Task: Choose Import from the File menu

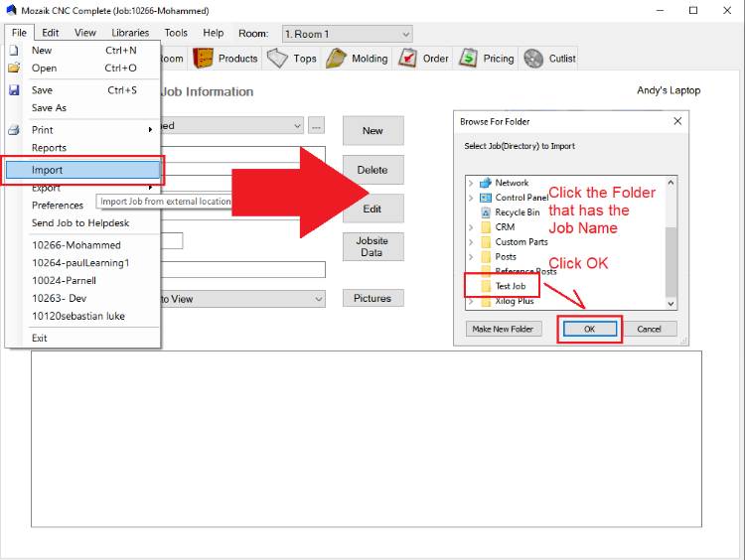Action: [x=48, y=170]
